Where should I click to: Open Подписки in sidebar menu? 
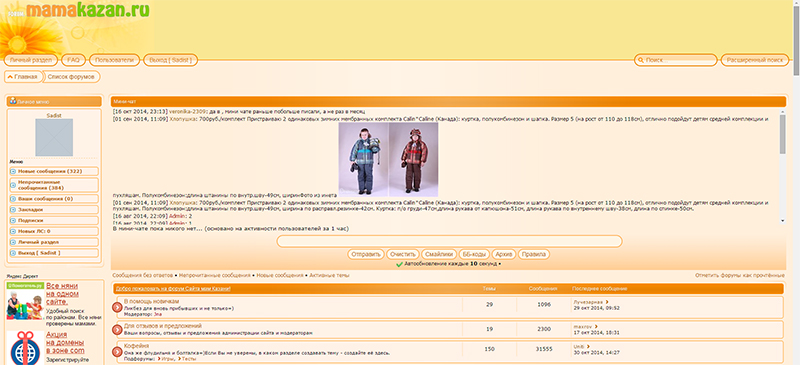click(x=31, y=221)
